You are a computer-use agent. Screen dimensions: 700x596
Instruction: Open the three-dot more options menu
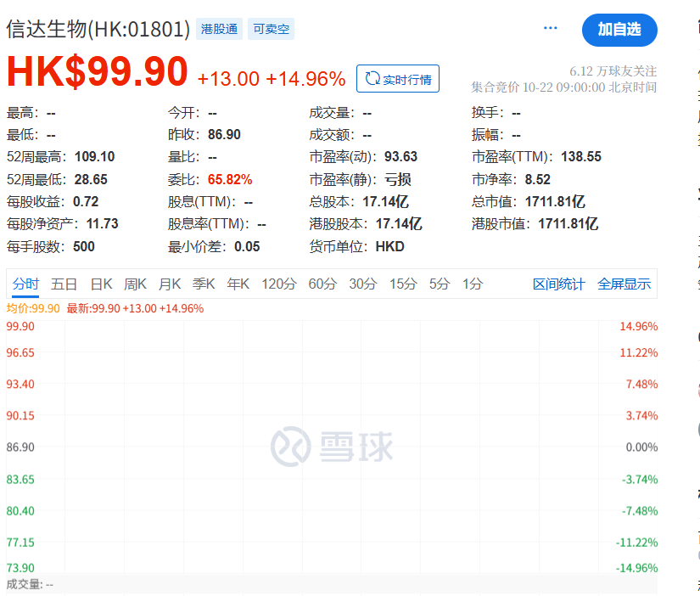pos(550,28)
